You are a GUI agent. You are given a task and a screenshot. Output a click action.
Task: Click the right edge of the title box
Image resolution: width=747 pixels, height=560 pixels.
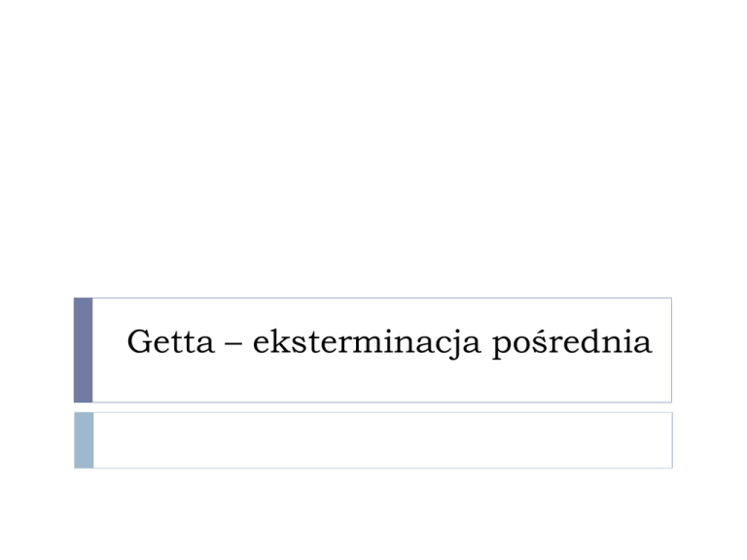(671, 350)
